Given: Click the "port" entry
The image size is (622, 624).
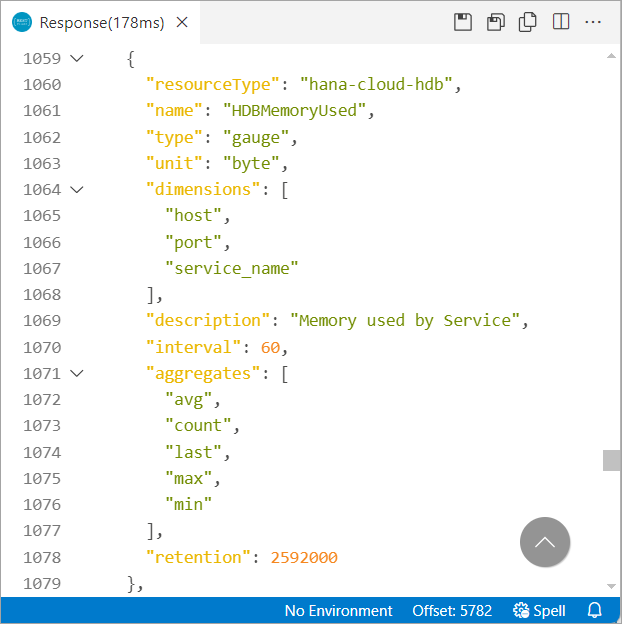Looking at the screenshot, I should [193, 243].
